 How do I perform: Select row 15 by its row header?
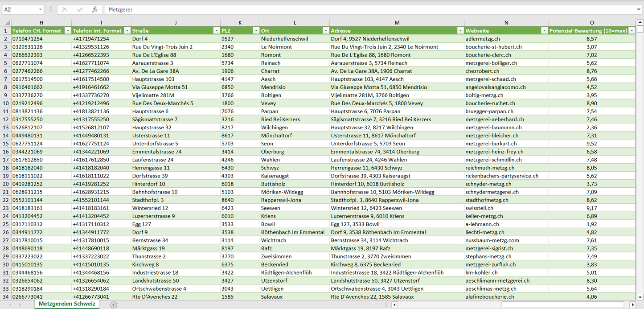pos(6,144)
